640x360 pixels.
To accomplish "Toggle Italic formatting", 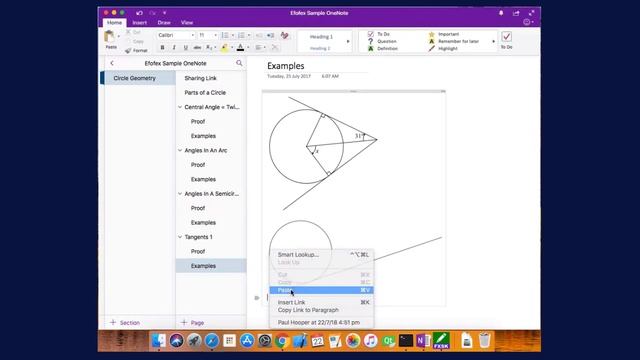I will (174, 48).
